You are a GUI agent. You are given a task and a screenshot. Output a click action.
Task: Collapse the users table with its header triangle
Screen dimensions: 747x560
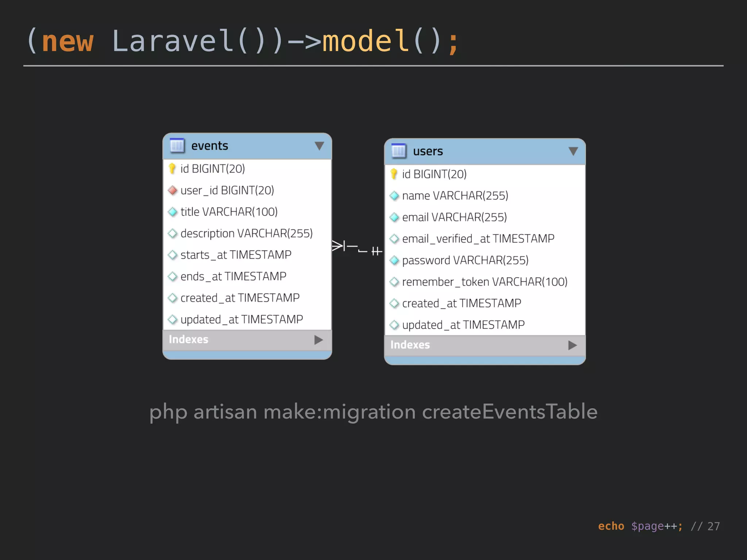tap(573, 151)
